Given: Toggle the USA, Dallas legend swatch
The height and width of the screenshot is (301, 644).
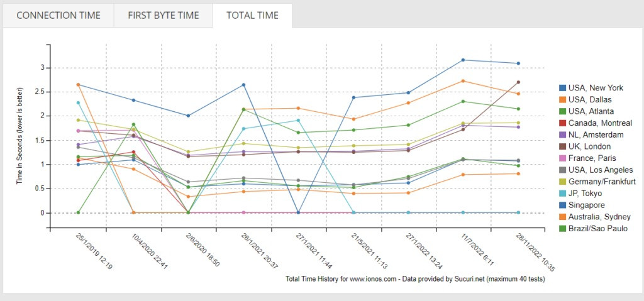Looking at the screenshot, I should point(563,99).
